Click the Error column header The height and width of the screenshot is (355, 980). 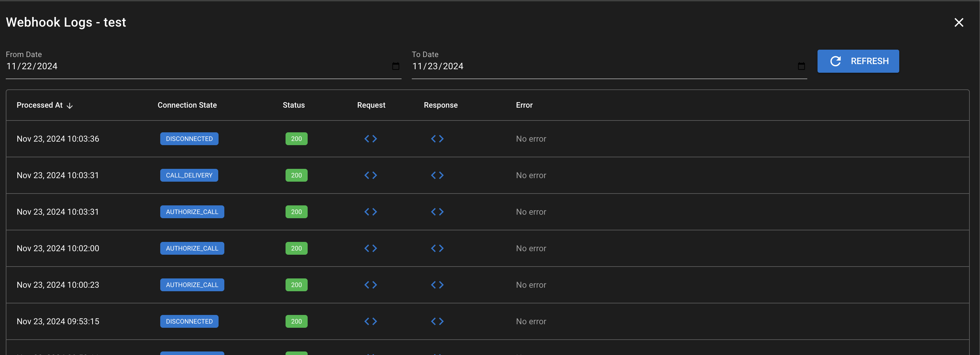pos(524,105)
